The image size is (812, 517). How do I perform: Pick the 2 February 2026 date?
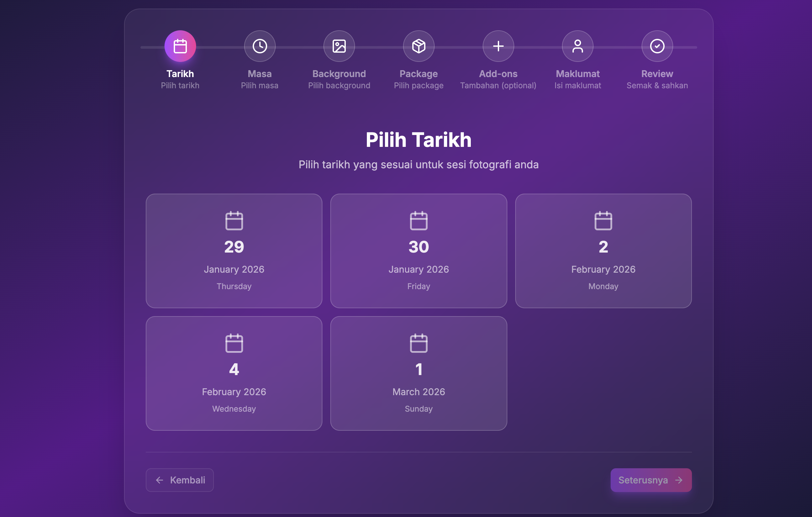(603, 251)
